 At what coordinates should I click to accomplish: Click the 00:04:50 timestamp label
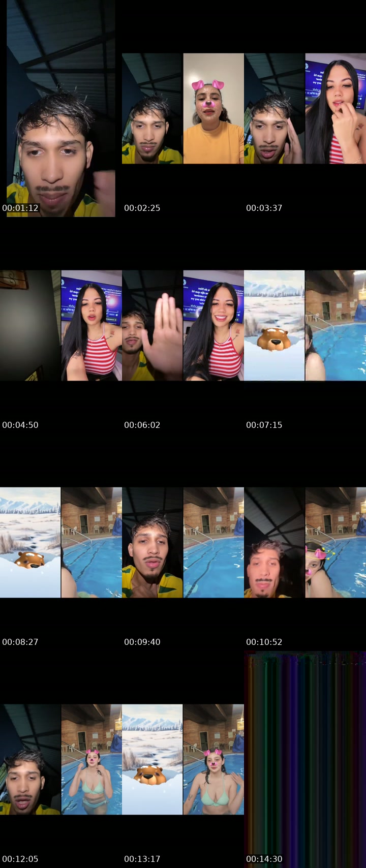click(x=20, y=425)
